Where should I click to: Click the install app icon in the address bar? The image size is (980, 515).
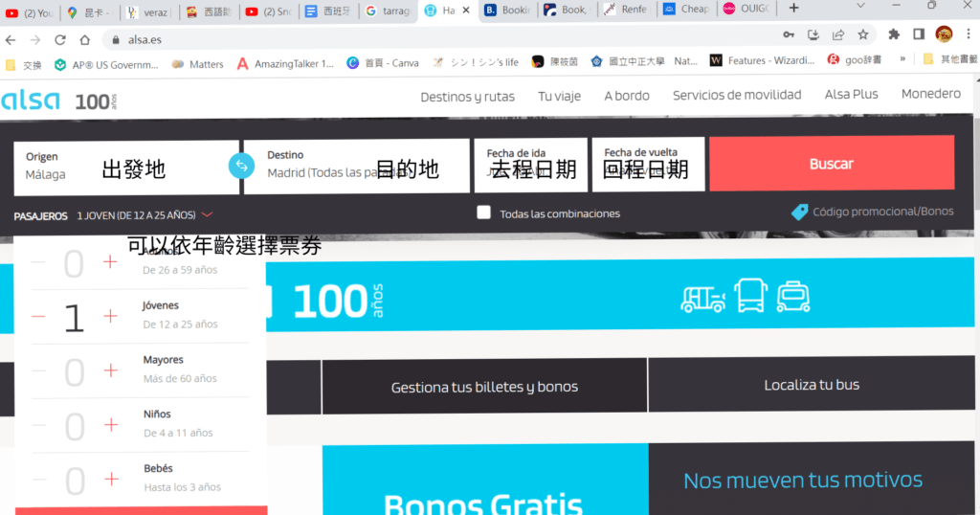(x=813, y=34)
